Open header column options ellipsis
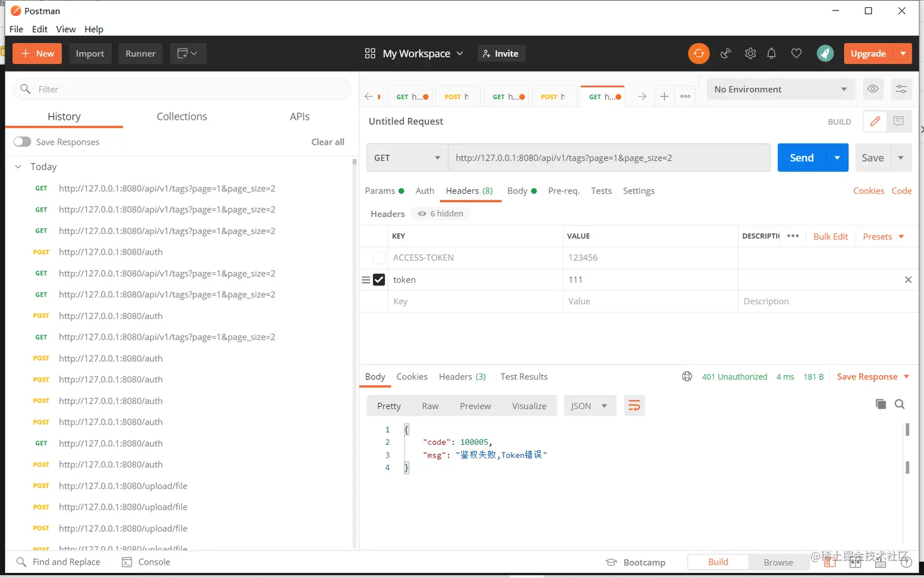Image resolution: width=924 pixels, height=578 pixels. pos(793,236)
